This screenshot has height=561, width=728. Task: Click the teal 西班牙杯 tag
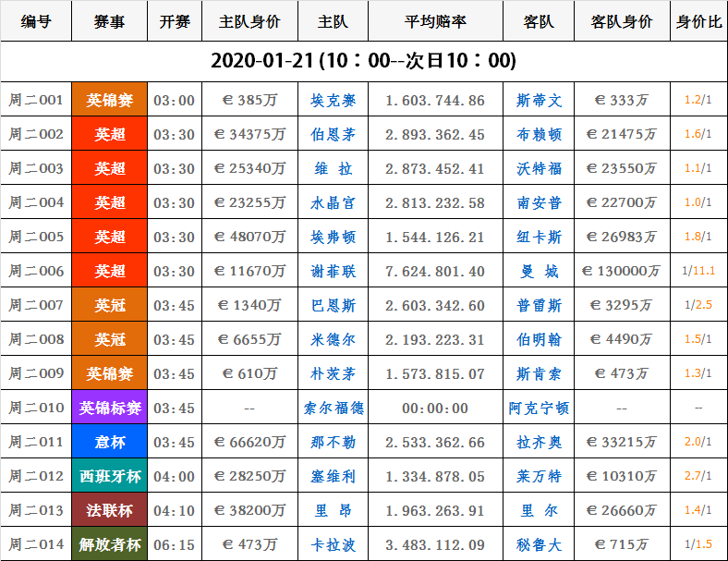tap(110, 476)
